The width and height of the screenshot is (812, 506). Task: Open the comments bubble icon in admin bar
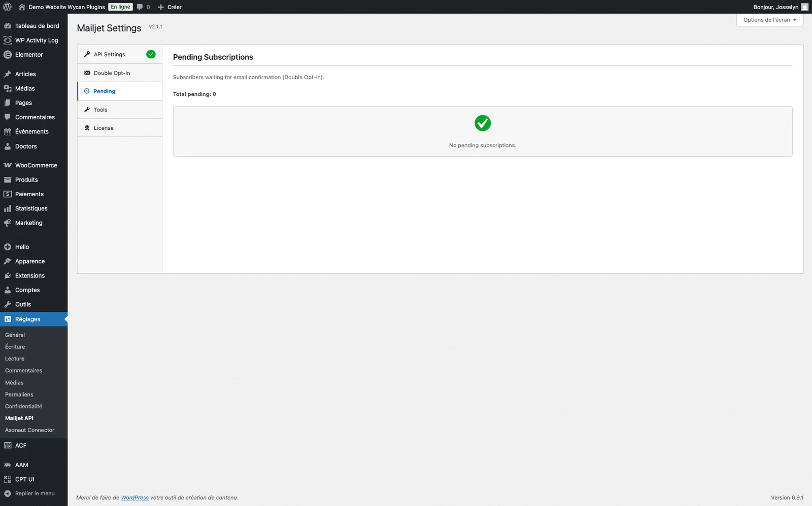click(140, 7)
